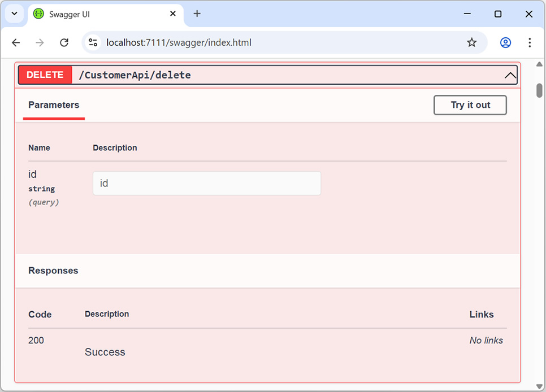The image size is (546, 392).
Task: Open the Chrome profile icon
Action: (x=505, y=42)
